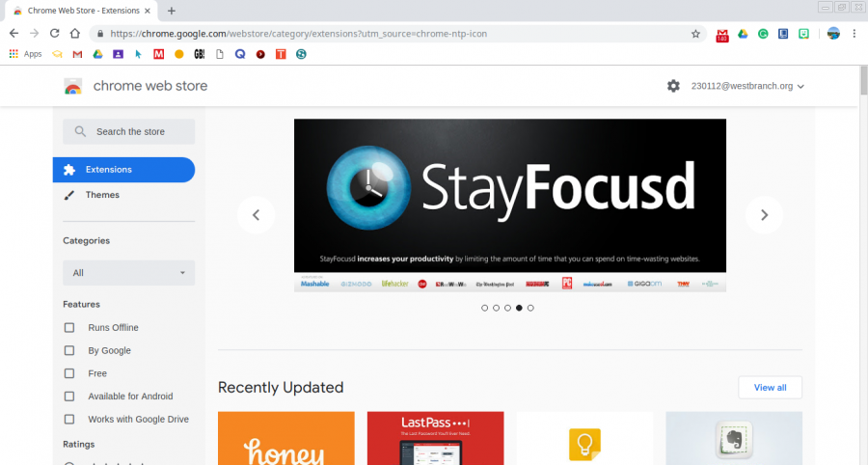Enable Available for Android filter

tap(69, 397)
